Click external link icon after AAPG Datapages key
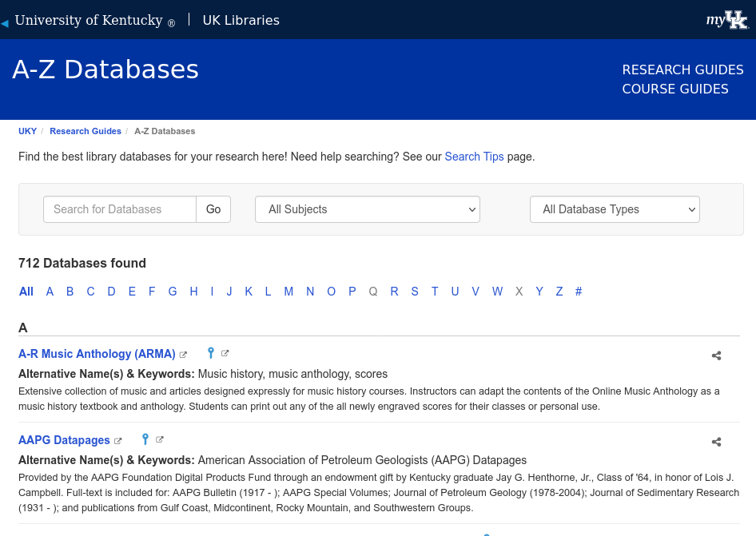The image size is (756, 536). pos(160,439)
